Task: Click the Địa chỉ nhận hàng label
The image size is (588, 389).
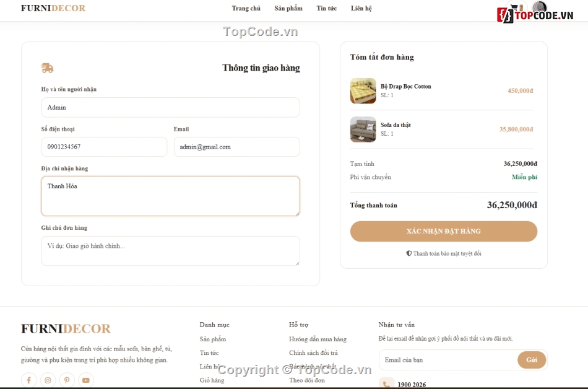Action: 64,168
